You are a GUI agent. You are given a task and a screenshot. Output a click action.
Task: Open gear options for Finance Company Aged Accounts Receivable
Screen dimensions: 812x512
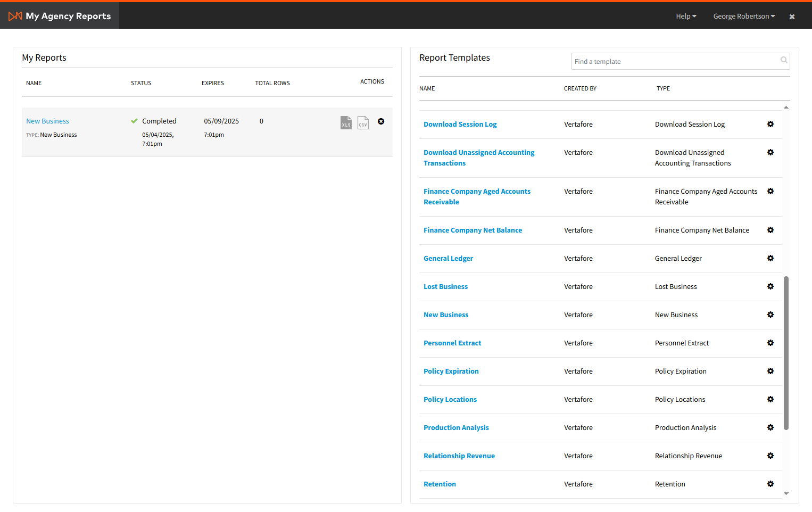pyautogui.click(x=770, y=191)
